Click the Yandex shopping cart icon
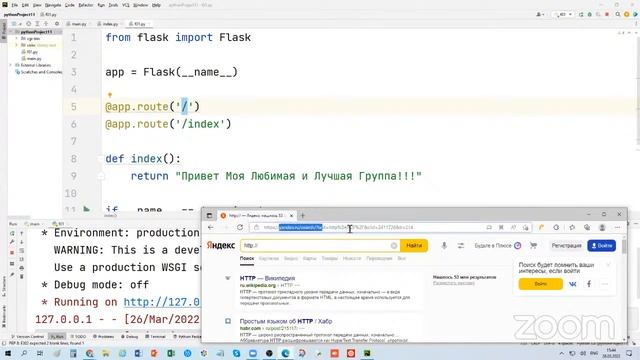 tap(533, 245)
